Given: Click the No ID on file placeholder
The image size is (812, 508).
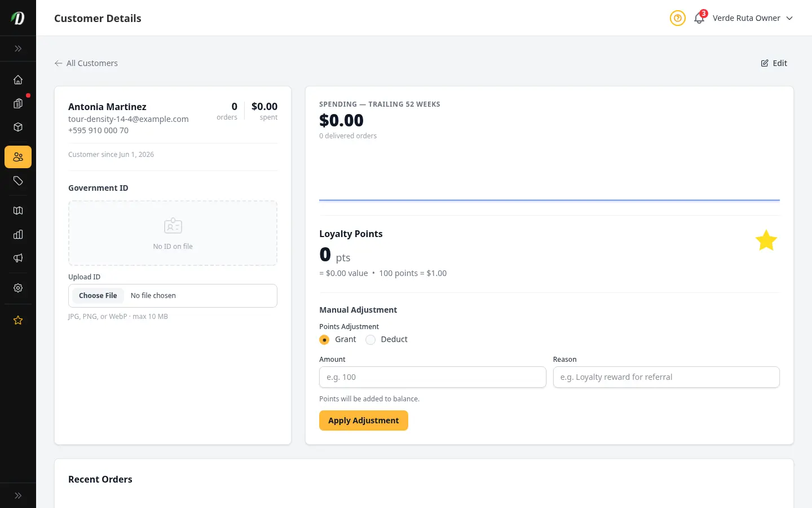Looking at the screenshot, I should [173, 233].
